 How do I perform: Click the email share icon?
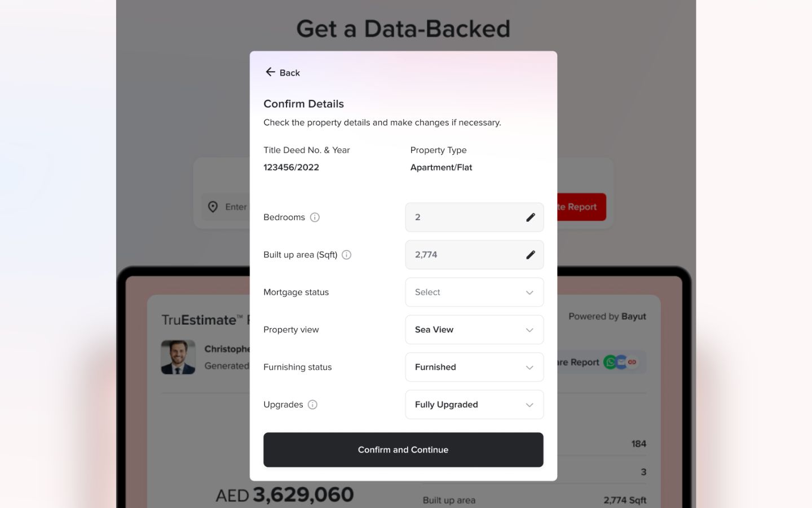pos(621,362)
